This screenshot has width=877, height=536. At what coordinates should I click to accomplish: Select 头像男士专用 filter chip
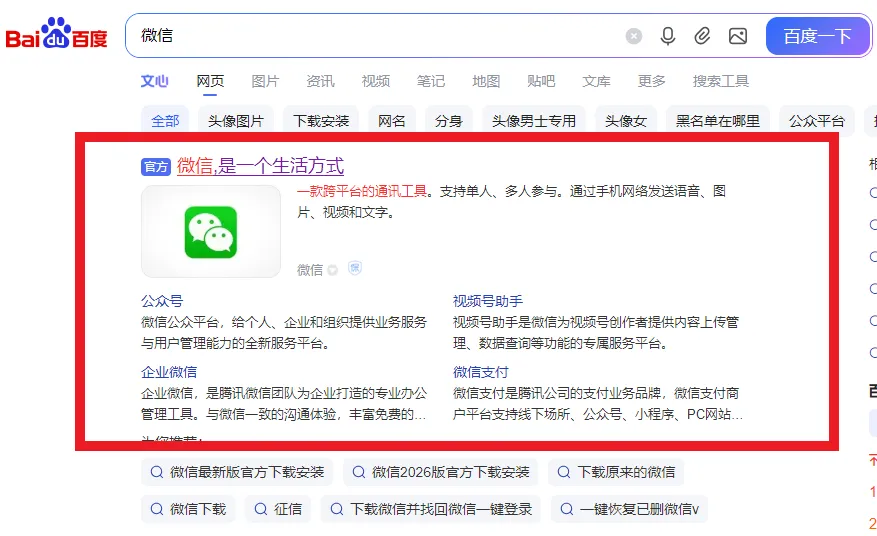534,121
